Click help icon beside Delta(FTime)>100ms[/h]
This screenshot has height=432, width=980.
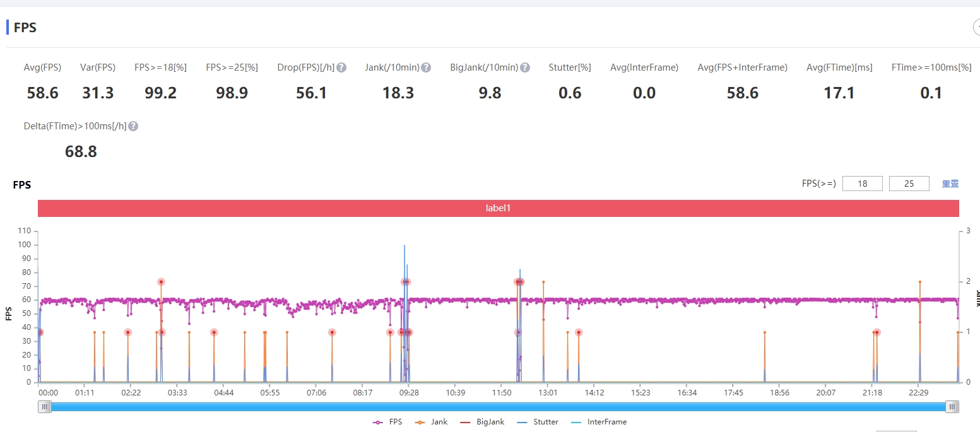133,126
